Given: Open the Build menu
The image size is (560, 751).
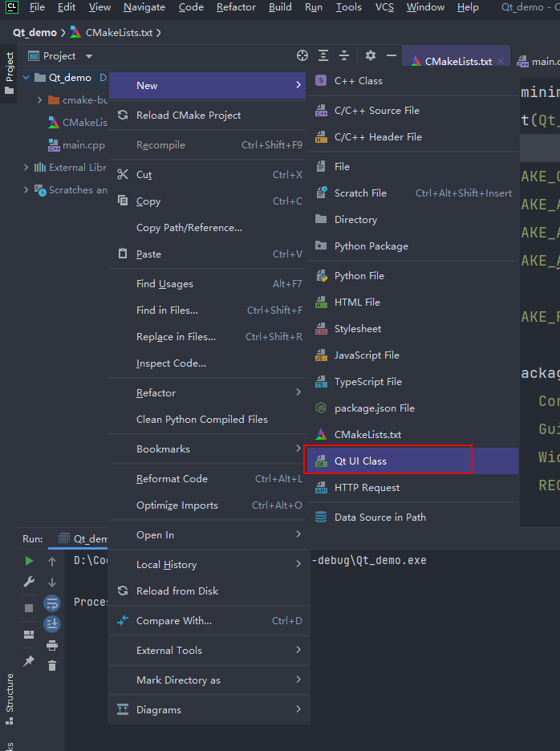Looking at the screenshot, I should coord(280,7).
